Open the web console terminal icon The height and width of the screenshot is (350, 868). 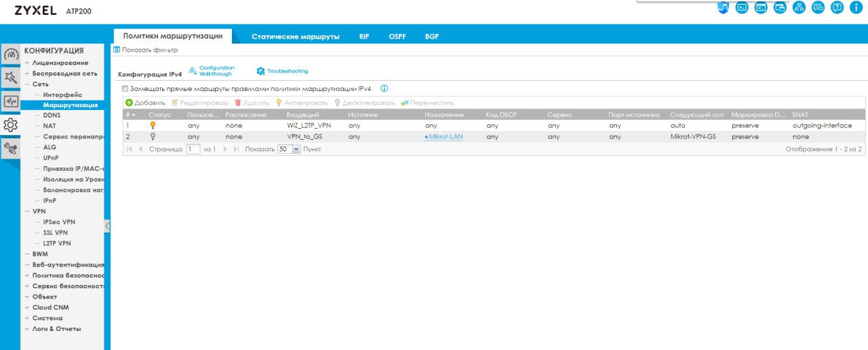point(742,7)
